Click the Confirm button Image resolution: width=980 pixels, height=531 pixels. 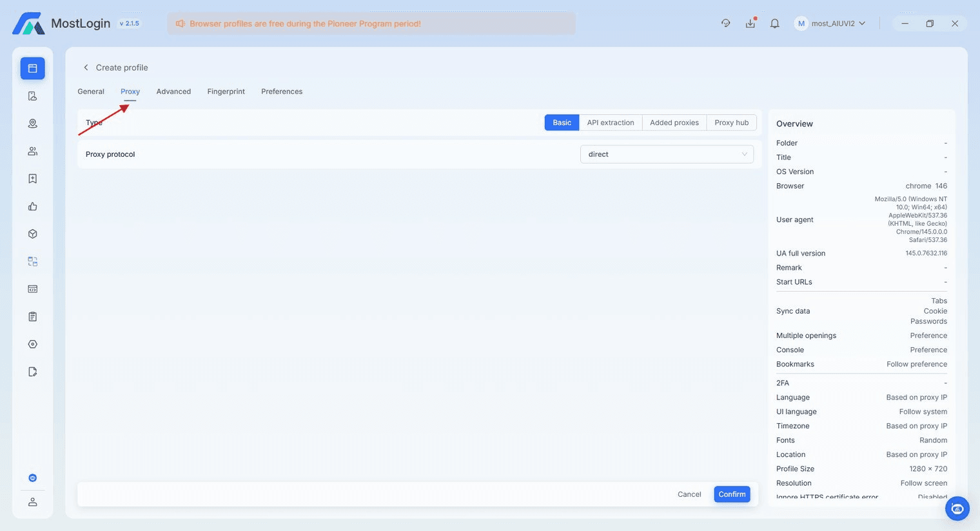(x=732, y=494)
